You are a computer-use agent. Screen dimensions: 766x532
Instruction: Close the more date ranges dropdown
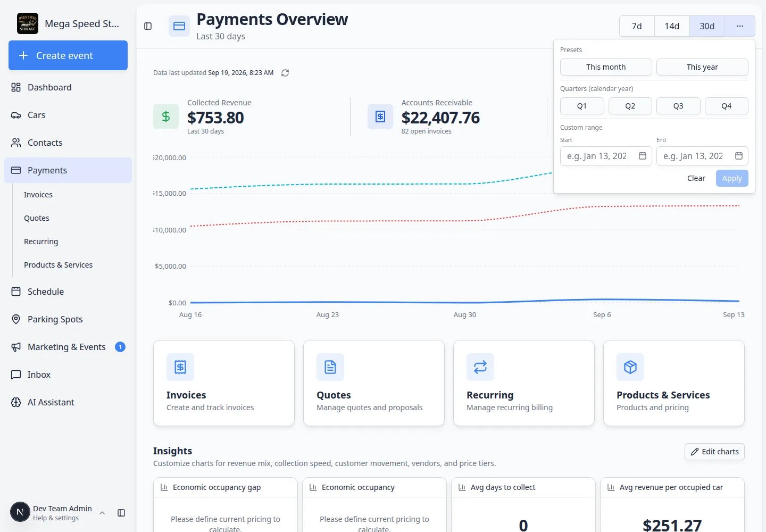click(x=740, y=26)
